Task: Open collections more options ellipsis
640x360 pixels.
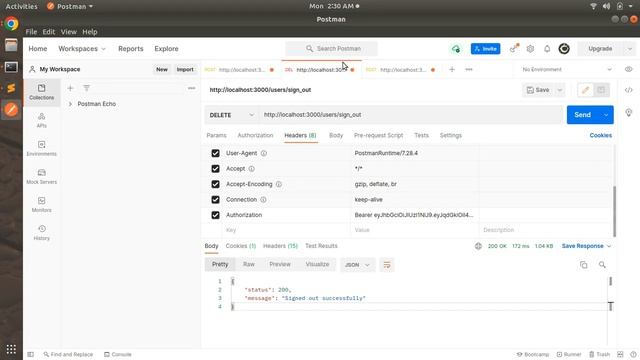Action: (191, 88)
